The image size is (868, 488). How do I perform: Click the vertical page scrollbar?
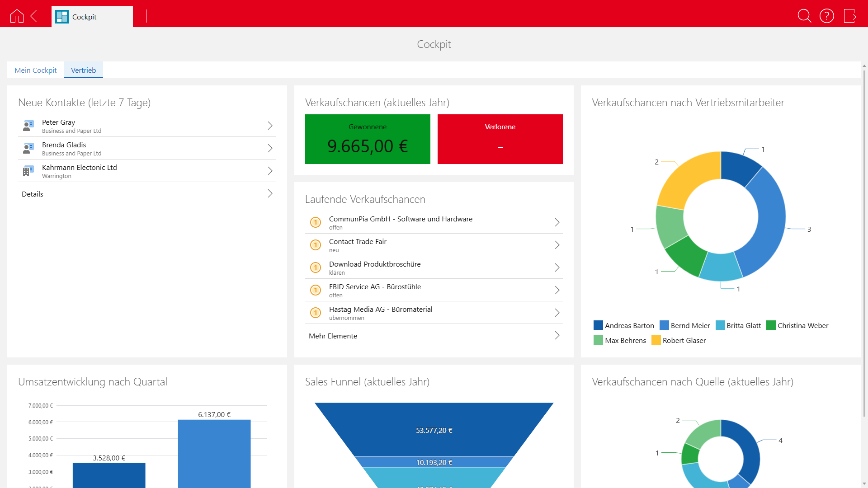click(864, 244)
